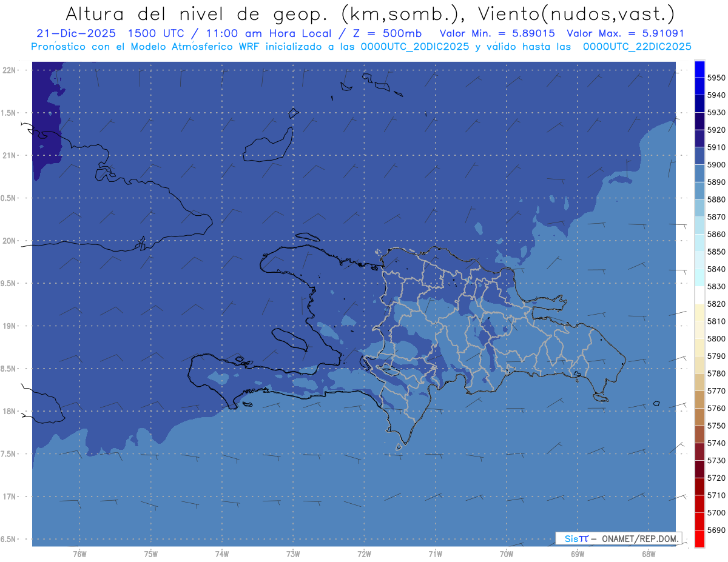Click the 5720 color bar value
The height and width of the screenshot is (562, 728).
(716, 478)
